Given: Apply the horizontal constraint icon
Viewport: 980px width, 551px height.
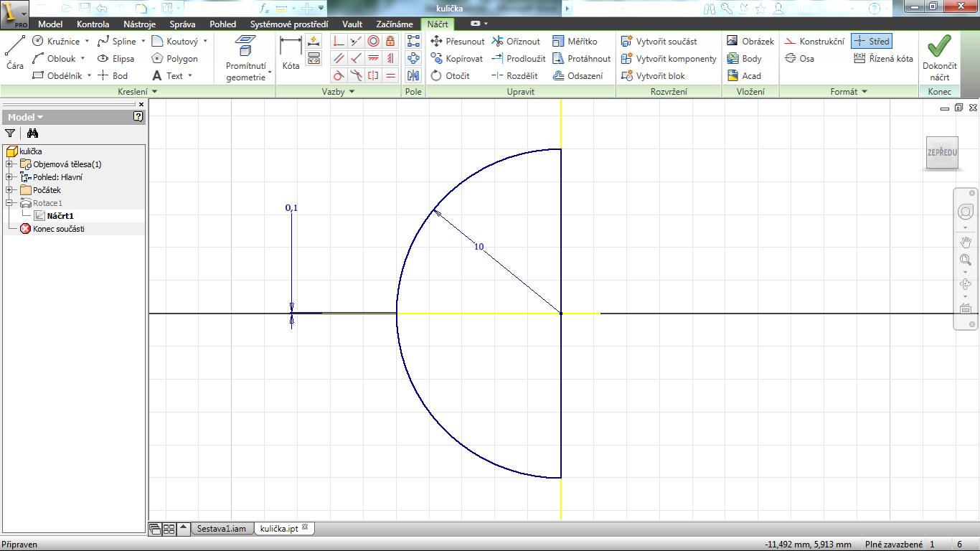Looking at the screenshot, I should (x=373, y=58).
